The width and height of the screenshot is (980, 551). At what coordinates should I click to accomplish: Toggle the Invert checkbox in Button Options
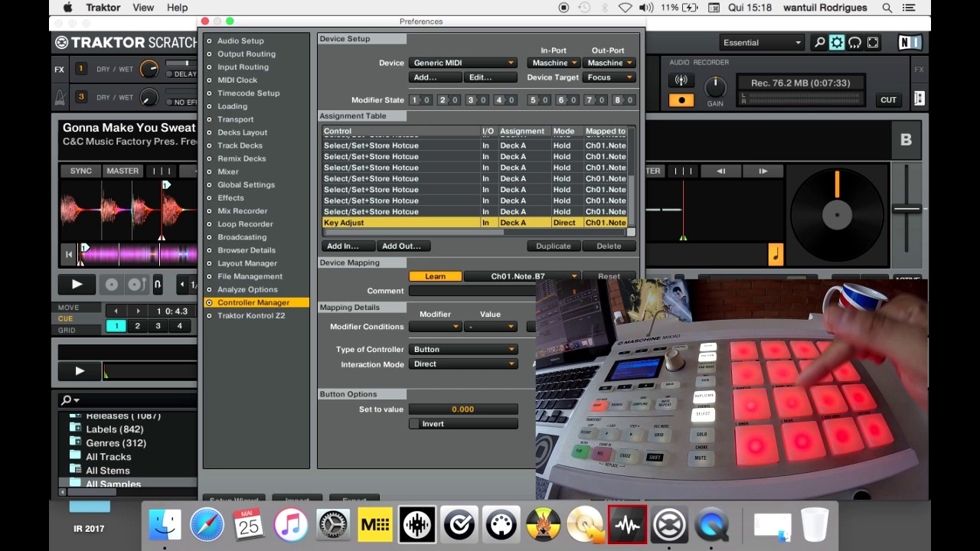[414, 424]
